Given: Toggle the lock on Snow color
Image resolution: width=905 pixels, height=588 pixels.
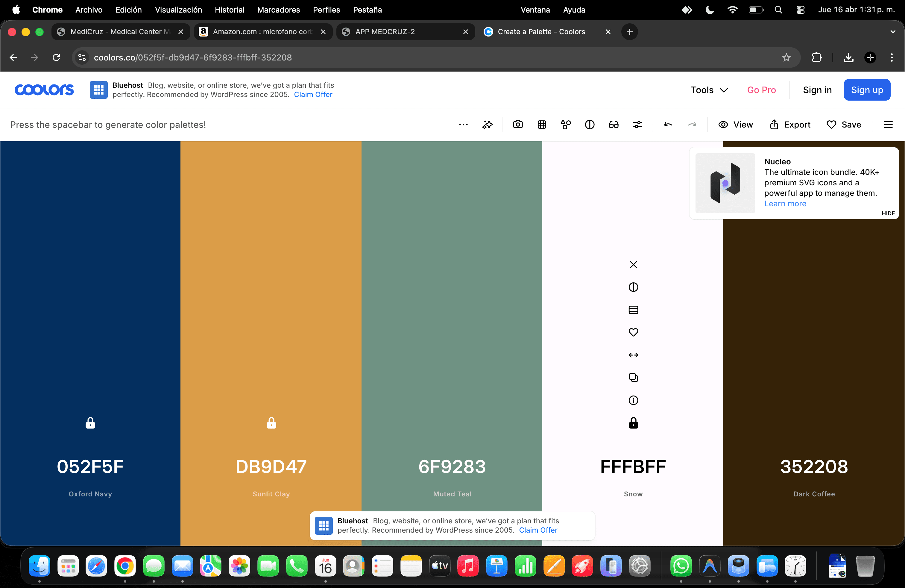Looking at the screenshot, I should pos(633,423).
